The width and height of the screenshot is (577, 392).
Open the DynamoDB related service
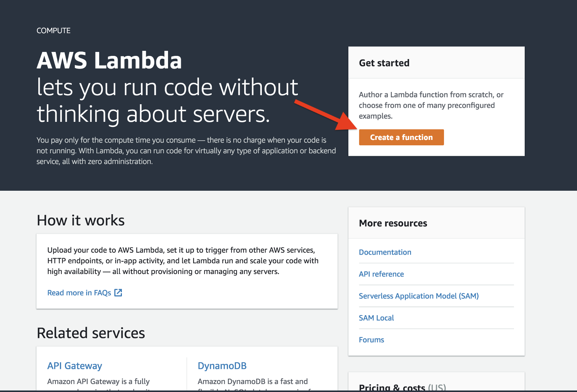pos(222,366)
